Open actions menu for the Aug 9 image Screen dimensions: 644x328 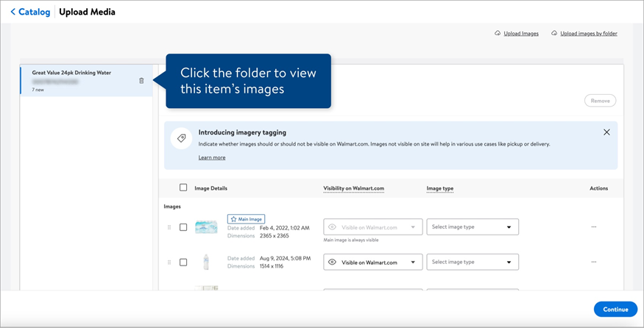click(x=594, y=262)
